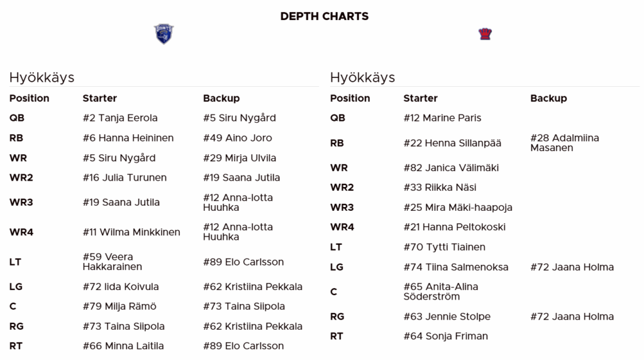Screen dimensions: 644x360
Task: Select running back Henna Sillanpää
Action: coord(452,143)
